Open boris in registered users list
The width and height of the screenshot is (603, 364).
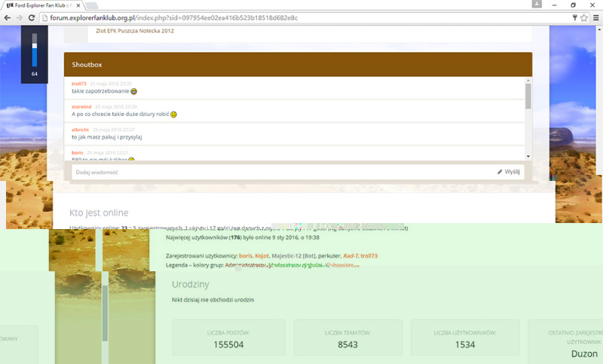point(246,256)
